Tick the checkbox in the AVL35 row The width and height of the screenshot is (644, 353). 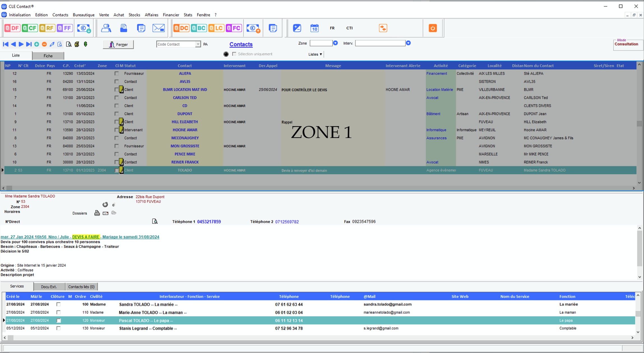click(x=117, y=82)
